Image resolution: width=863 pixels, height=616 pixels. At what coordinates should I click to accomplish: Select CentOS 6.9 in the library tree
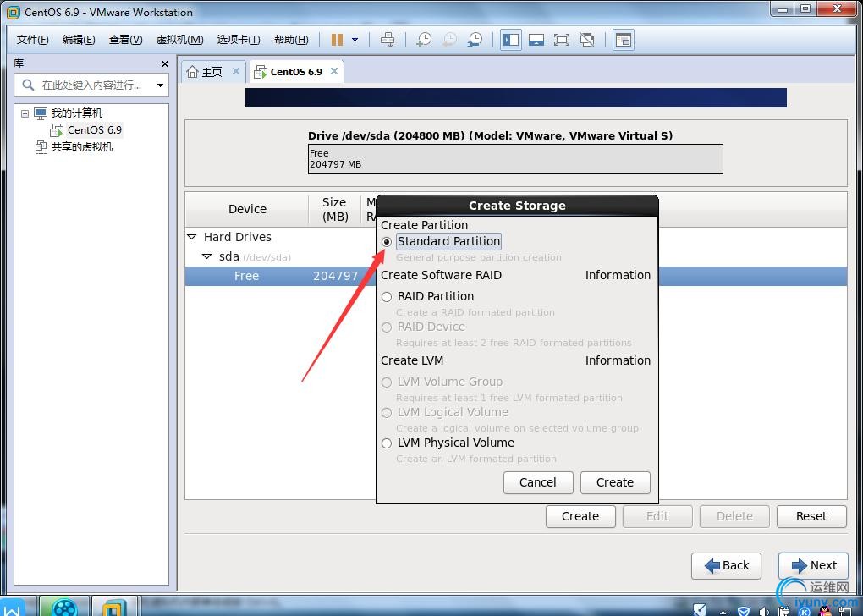point(95,130)
